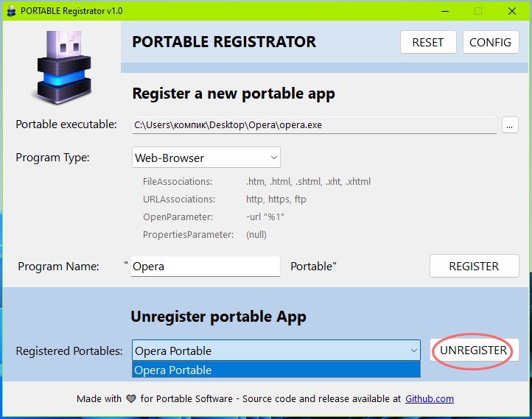Screen dimensions: 532x419
Task: Close the Portable Registrator window
Action: [512, 11]
